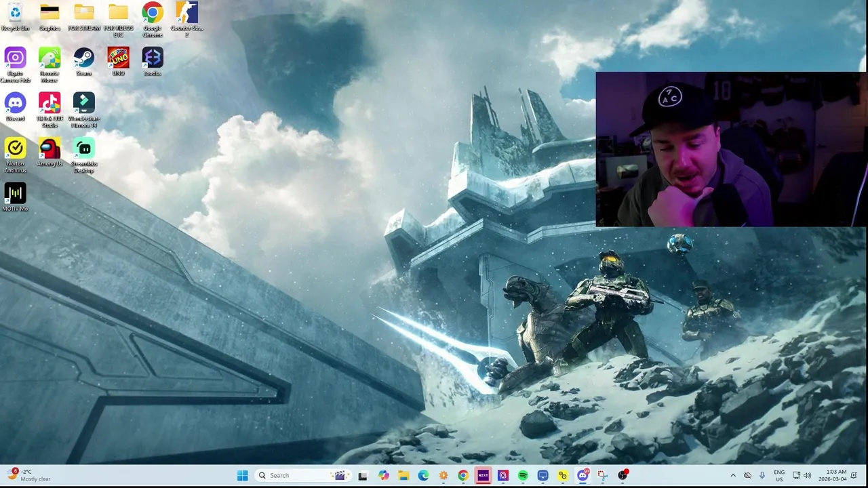
Task: Open Task View from the taskbar
Action: [x=363, y=476]
